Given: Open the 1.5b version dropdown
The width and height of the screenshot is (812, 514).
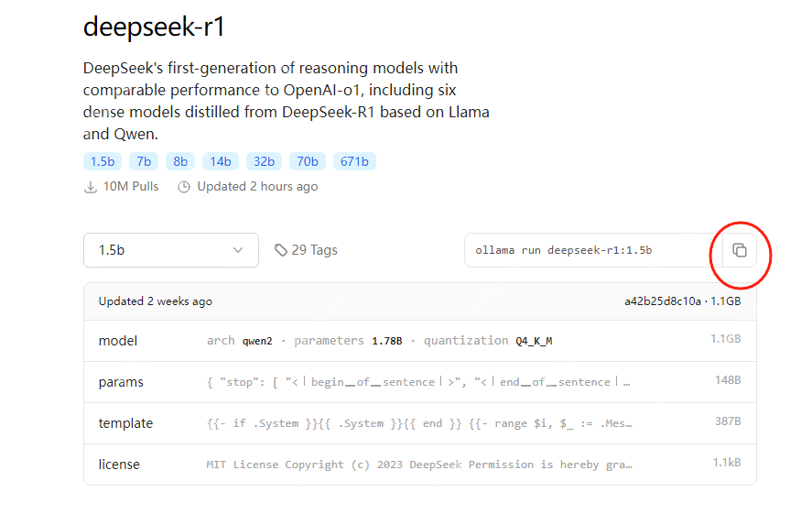Looking at the screenshot, I should click(171, 250).
